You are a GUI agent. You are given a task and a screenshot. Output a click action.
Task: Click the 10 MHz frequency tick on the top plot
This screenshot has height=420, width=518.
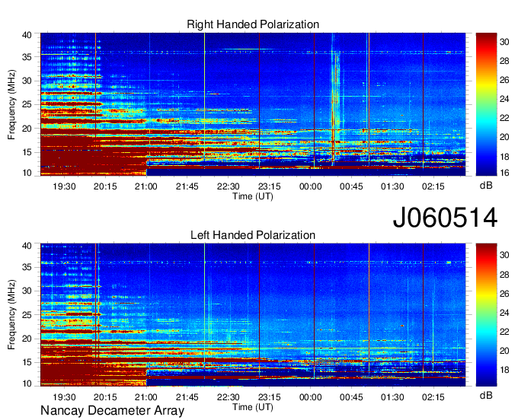[27, 173]
